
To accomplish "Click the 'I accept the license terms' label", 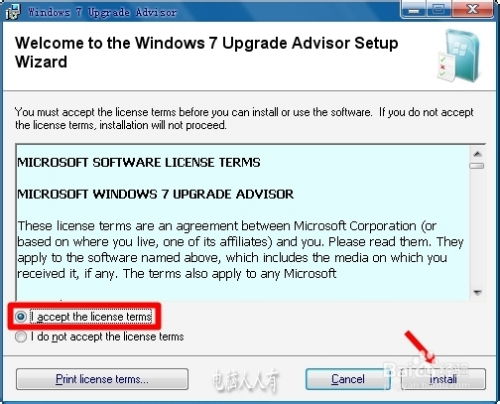I will 92,317.
